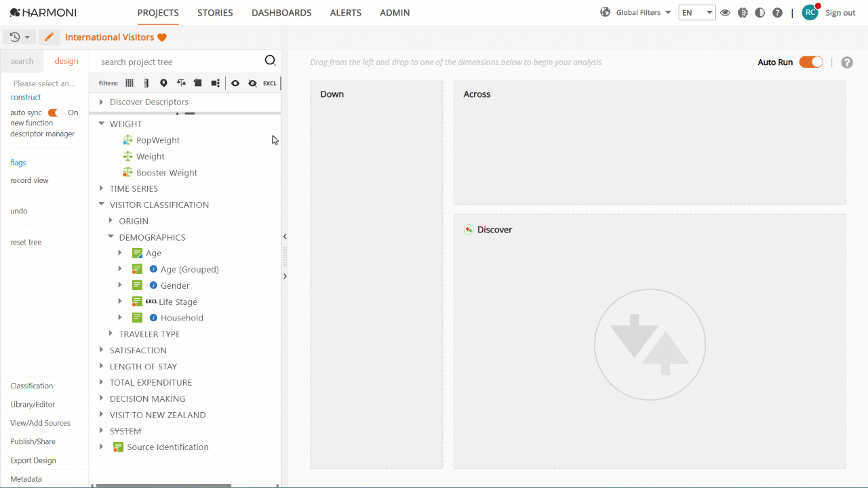The image size is (868, 488).
Task: Open the STORIES menu
Action: [x=215, y=12]
